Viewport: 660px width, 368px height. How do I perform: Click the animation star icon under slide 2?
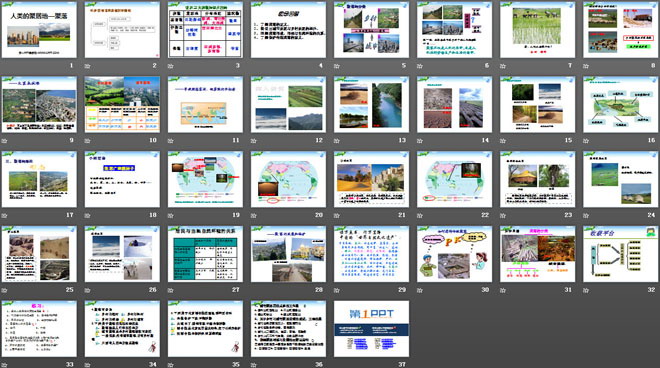(88, 66)
